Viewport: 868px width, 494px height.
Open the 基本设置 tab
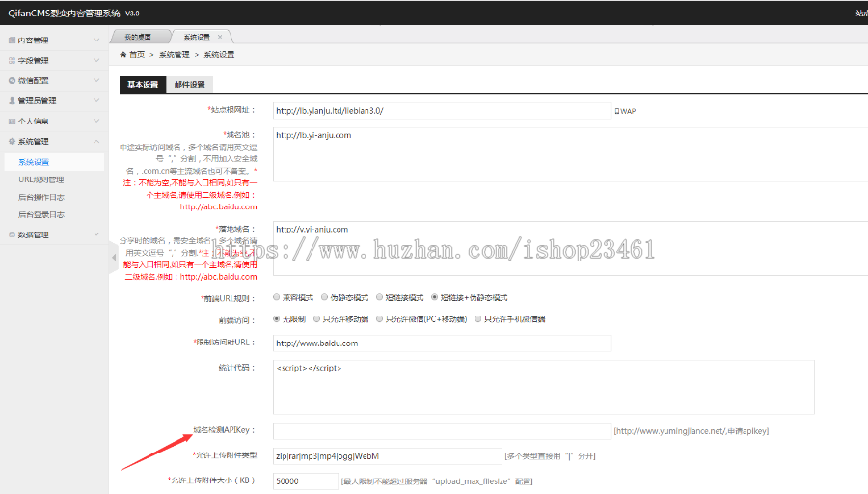point(143,84)
